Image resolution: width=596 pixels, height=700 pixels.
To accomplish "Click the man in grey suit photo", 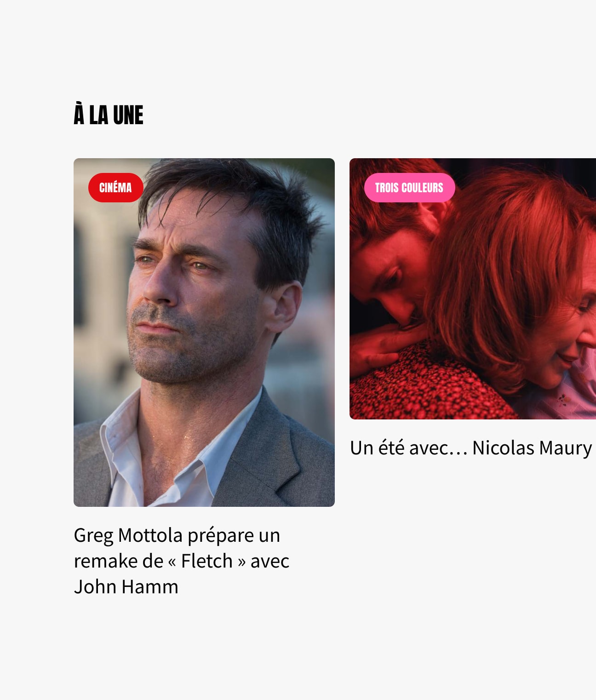I will [204, 333].
